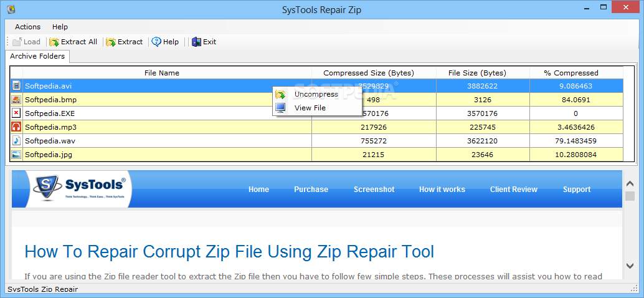This screenshot has height=298, width=644.
Task: Click the Uncompress folder icon in context menu
Action: (280, 95)
